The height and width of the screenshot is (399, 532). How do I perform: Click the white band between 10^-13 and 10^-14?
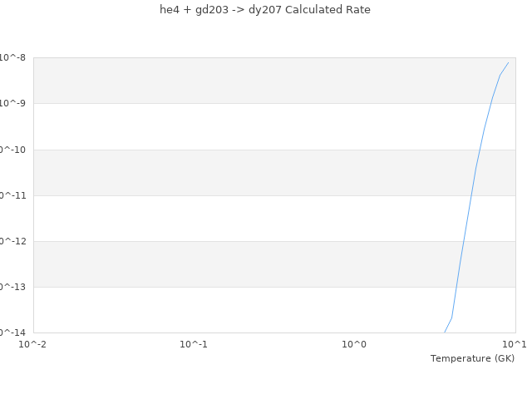(x=249, y=310)
